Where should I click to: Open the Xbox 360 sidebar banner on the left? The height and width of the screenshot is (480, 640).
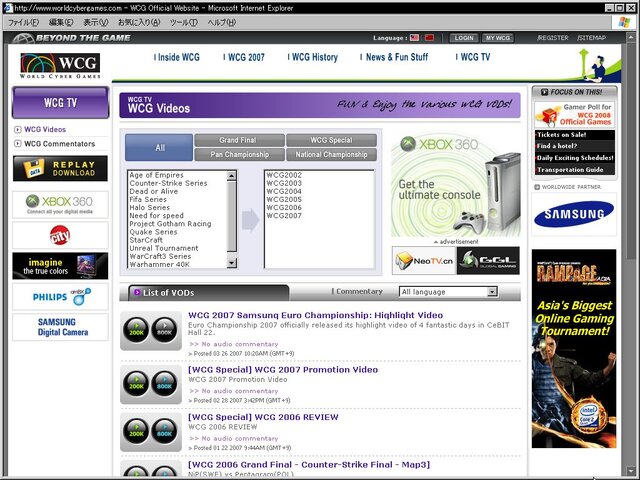[60, 204]
